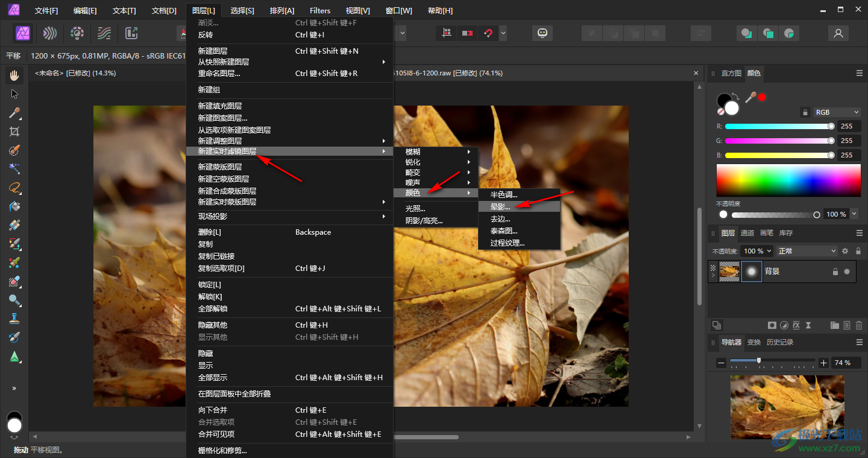Toggle the snapping magnet button
Viewport: 868px width, 458px height.
pos(488,33)
